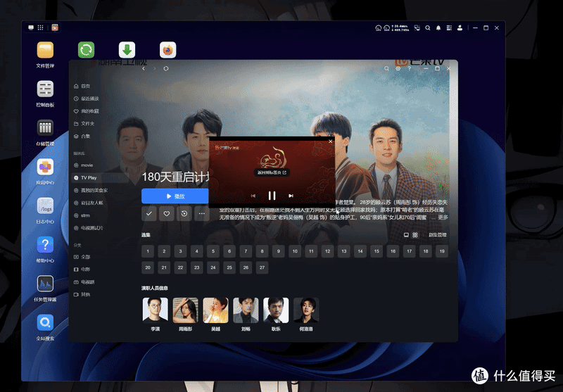Open help question mark in video app
563x392 pixels.
410,68
